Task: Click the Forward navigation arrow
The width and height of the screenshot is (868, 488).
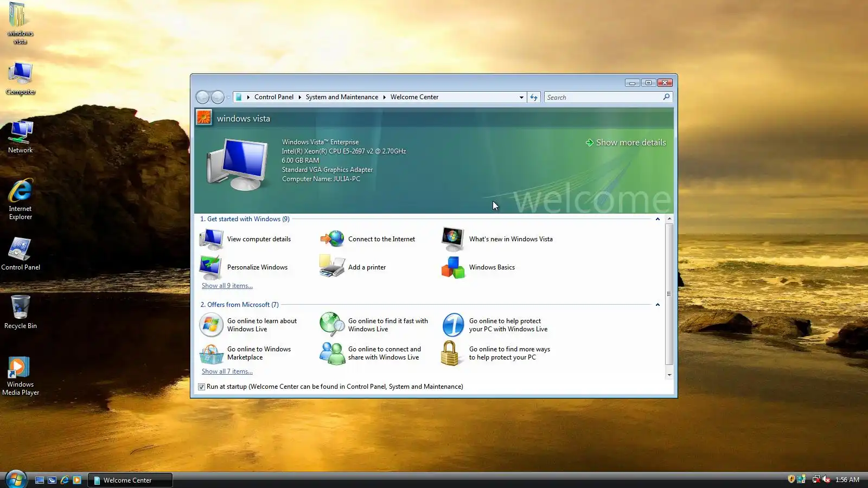Action: coord(218,97)
